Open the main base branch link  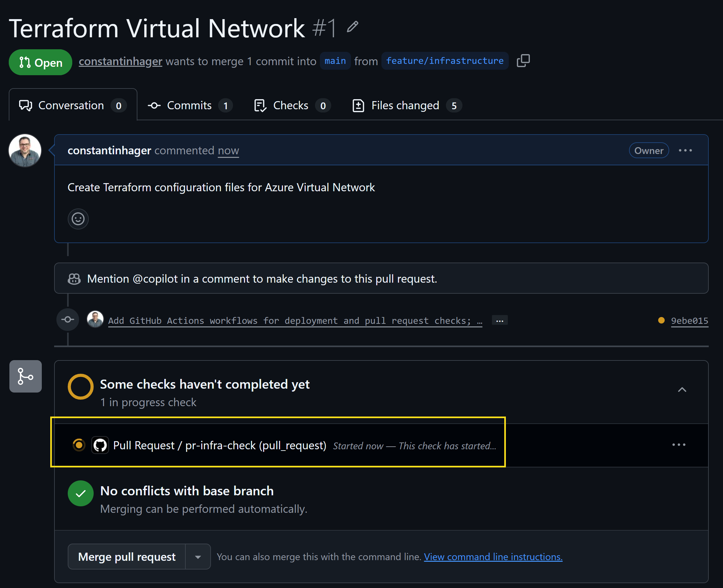click(x=335, y=61)
